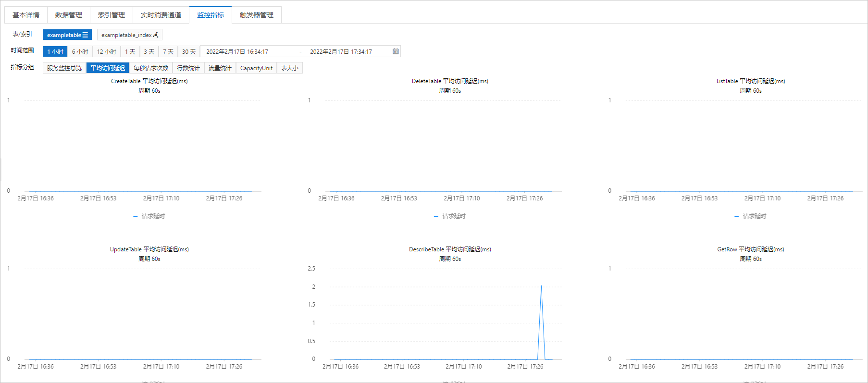Switch to the 监控指标 tab
The height and width of the screenshot is (383, 868).
(x=211, y=15)
